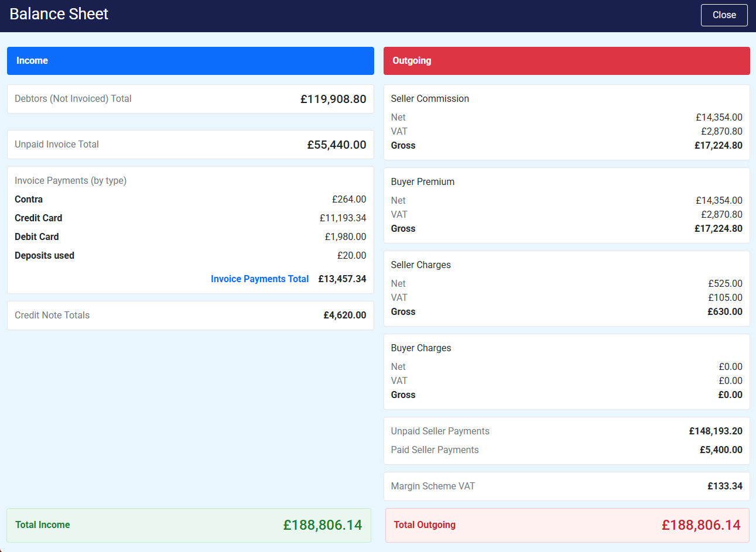Click the 'Debtors (Not Invoiced) Total' label
The height and width of the screenshot is (552, 756).
pyautogui.click(x=73, y=99)
